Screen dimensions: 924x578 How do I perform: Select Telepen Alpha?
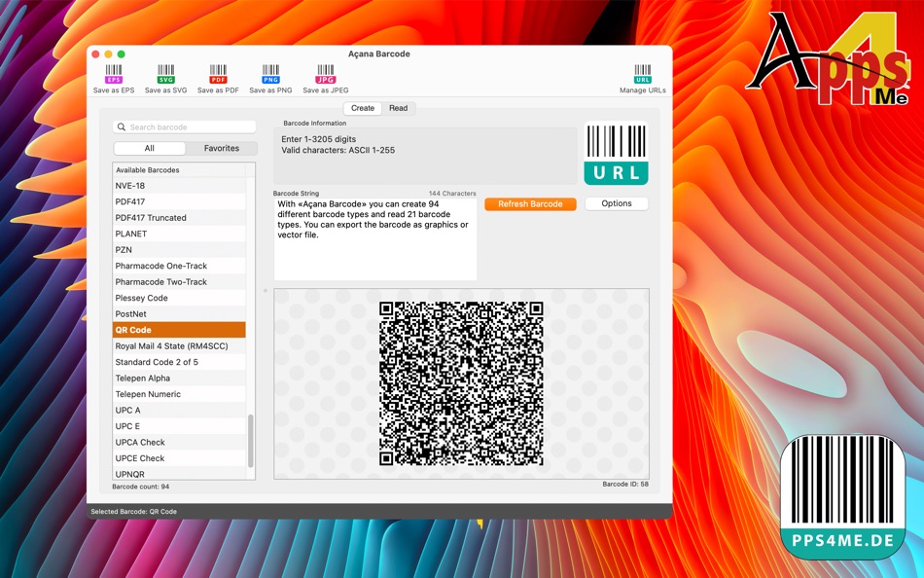pyautogui.click(x=179, y=379)
